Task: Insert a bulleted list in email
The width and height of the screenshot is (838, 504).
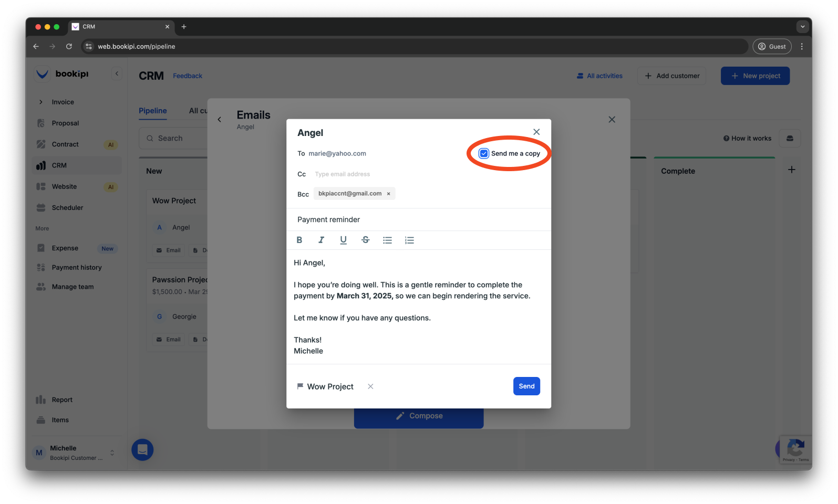Action: click(x=387, y=240)
